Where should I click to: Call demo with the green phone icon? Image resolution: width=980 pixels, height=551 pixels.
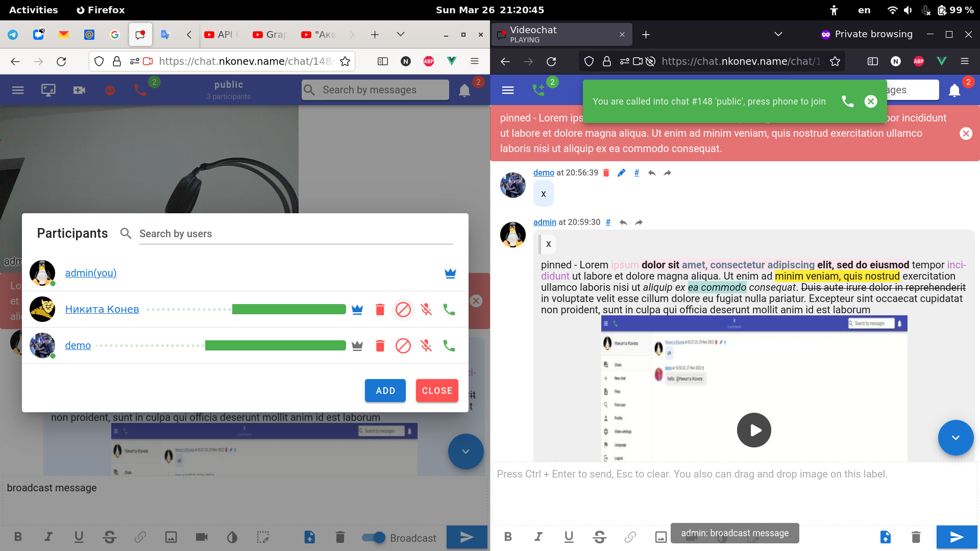pos(449,346)
